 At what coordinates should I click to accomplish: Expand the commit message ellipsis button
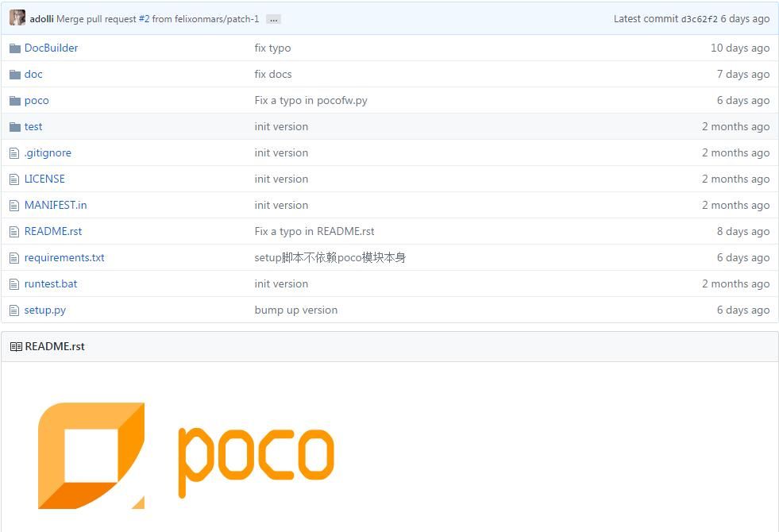click(x=273, y=19)
